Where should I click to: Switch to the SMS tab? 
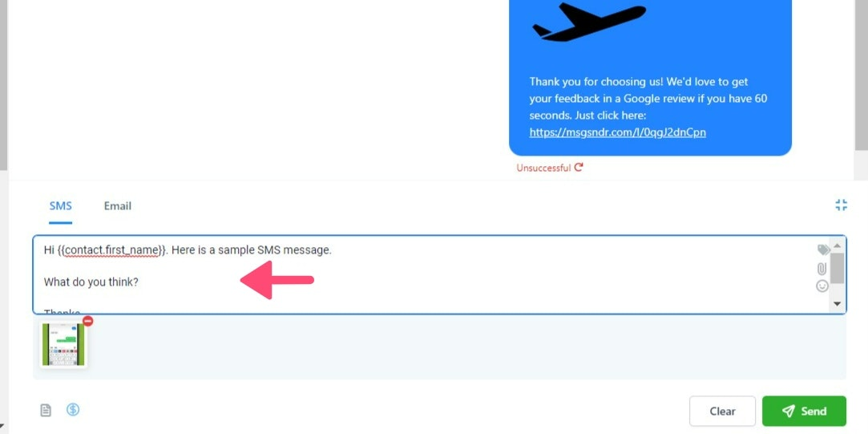click(60, 206)
